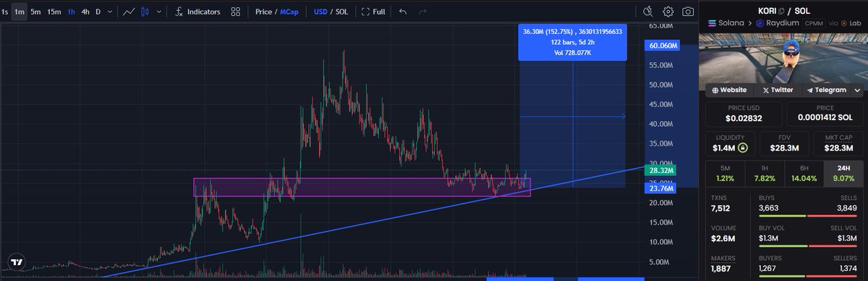This screenshot has width=868, height=281.
Task: Expand more social links chevron
Action: pos(858,90)
